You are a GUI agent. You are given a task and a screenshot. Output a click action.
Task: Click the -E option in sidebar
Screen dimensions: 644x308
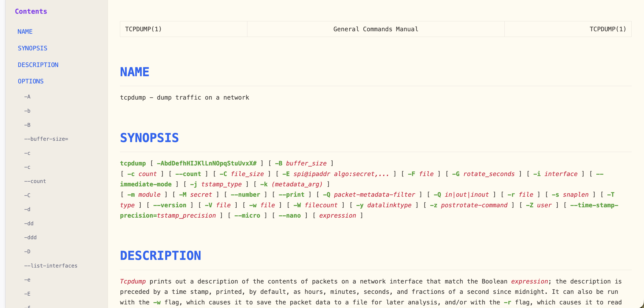(27, 294)
